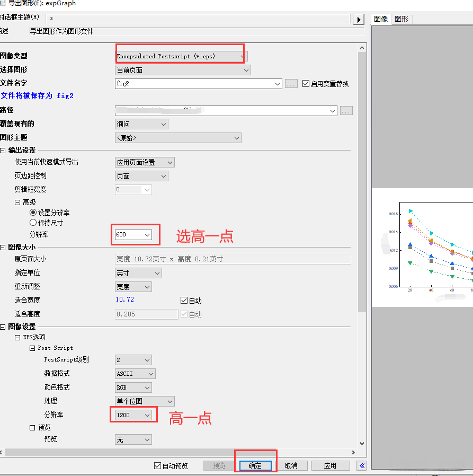Open 图形主题 dropdown showing 原始

click(178, 138)
